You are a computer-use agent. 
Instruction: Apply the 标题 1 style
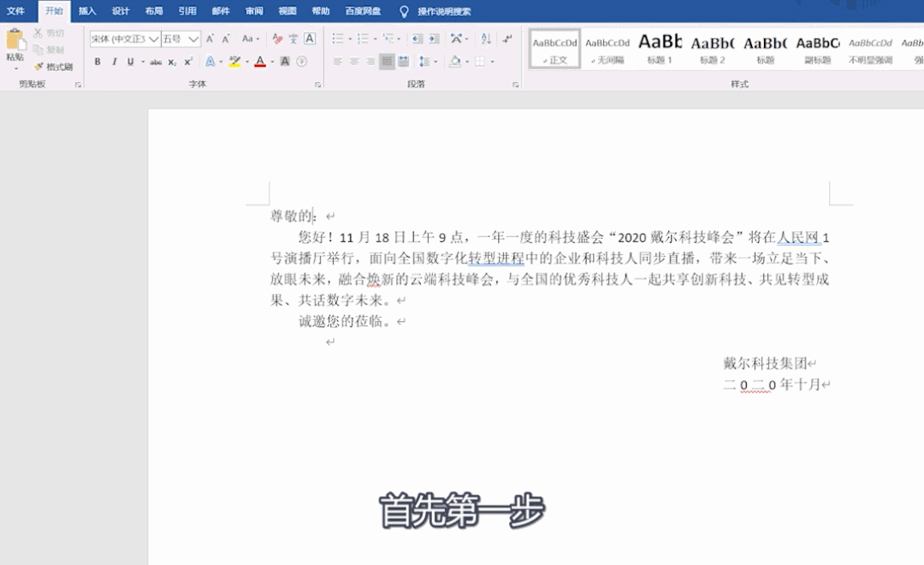click(660, 48)
